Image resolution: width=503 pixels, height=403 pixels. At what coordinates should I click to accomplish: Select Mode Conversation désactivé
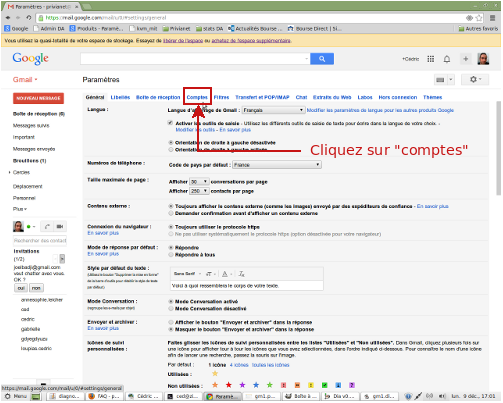pyautogui.click(x=171, y=308)
